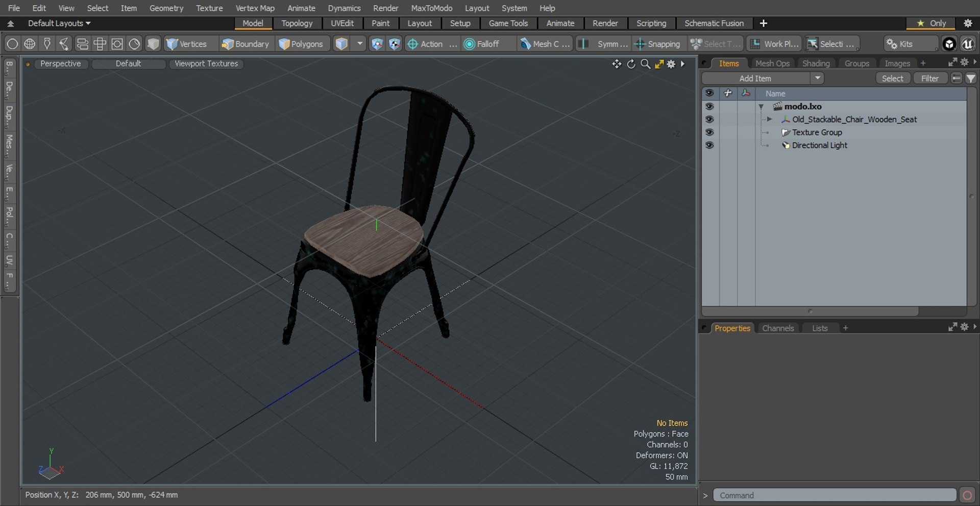This screenshot has height=506, width=980.
Task: Toggle visibility of modo.lxo scene
Action: (709, 106)
